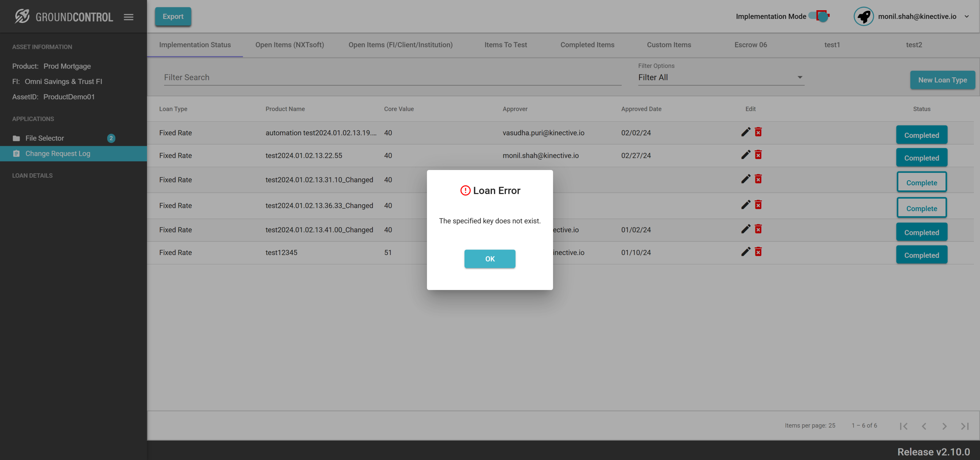The width and height of the screenshot is (980, 460).
Task: Open the Filter All dropdown
Action: pos(720,77)
